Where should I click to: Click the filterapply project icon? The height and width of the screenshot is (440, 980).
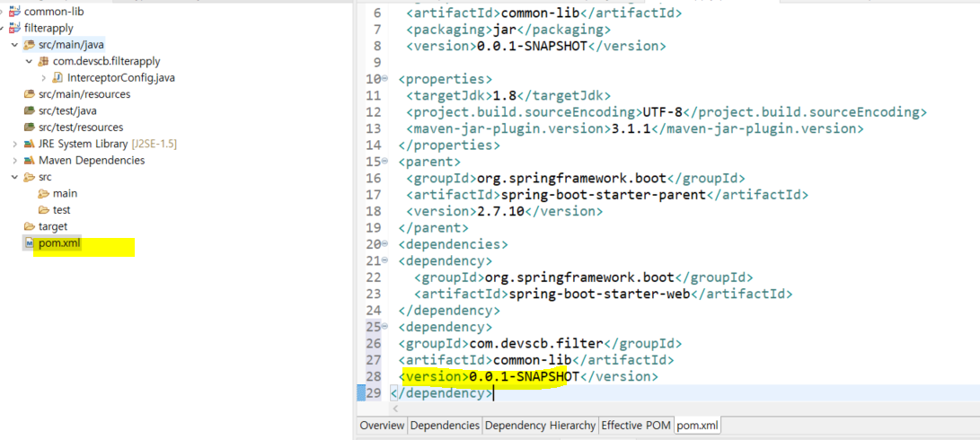[x=14, y=28]
